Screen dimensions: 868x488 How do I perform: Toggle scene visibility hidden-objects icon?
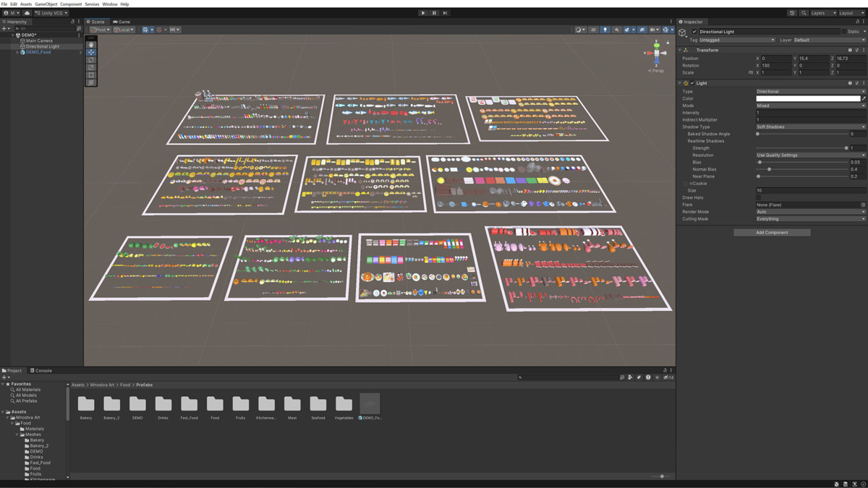642,30
